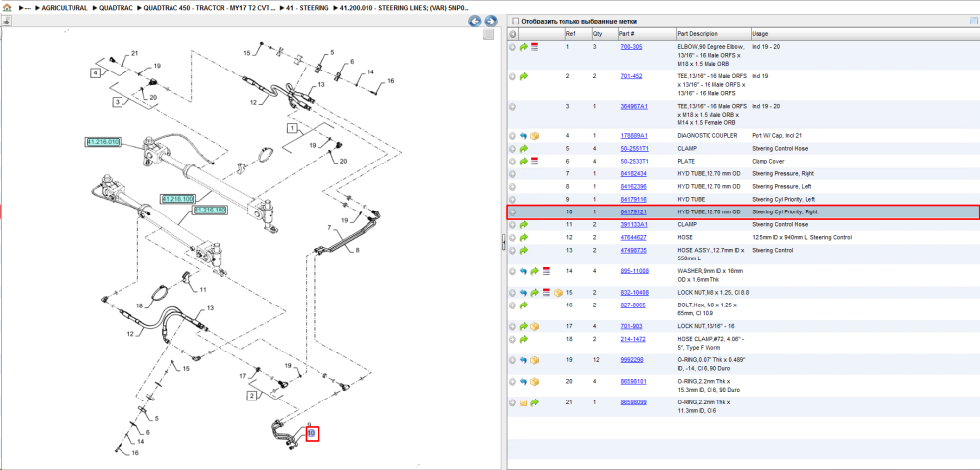Image resolution: width=980 pixels, height=470 pixels.
Task: Click green arrow for HOSE CLAMP 214-1472
Action: click(523, 339)
